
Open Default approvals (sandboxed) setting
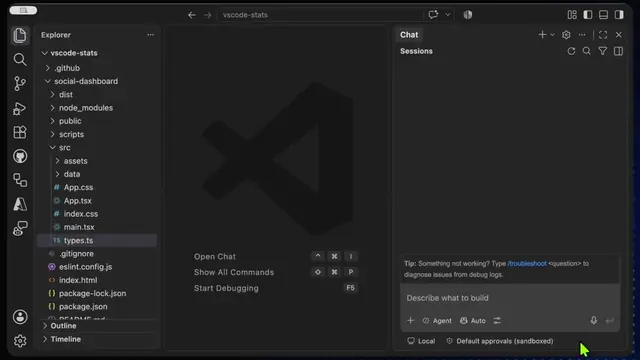[x=500, y=341]
